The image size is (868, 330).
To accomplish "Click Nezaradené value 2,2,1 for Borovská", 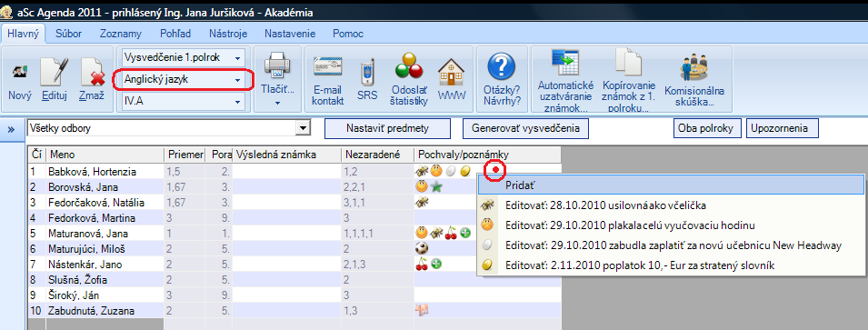I will coord(354,187).
